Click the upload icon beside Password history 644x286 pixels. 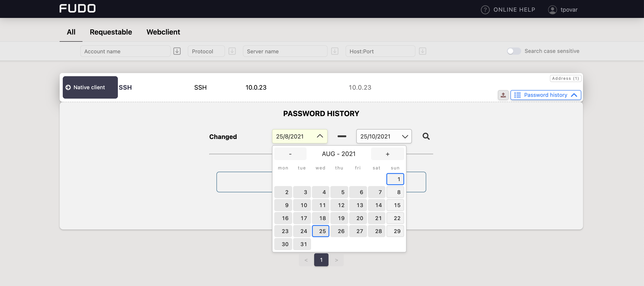tap(503, 95)
